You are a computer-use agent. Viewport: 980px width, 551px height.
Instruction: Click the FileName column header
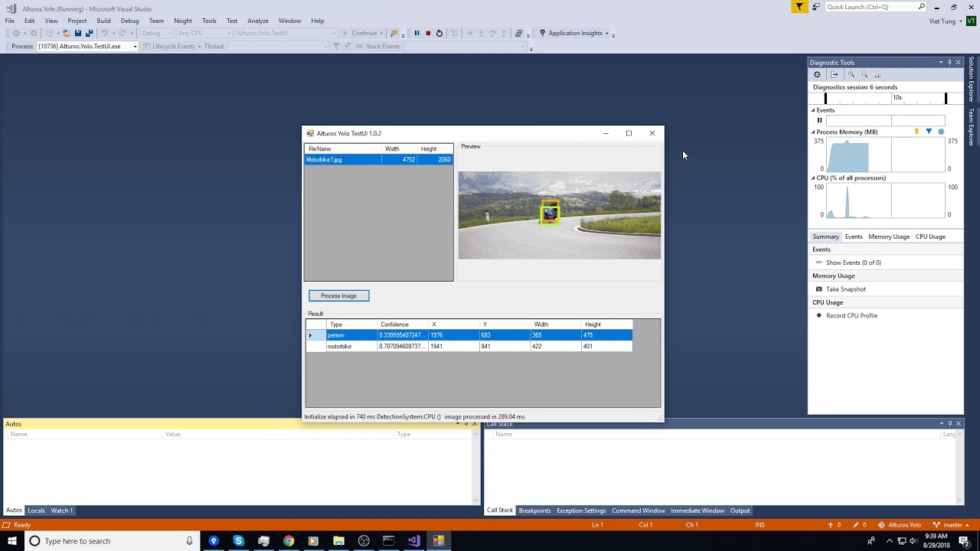343,148
